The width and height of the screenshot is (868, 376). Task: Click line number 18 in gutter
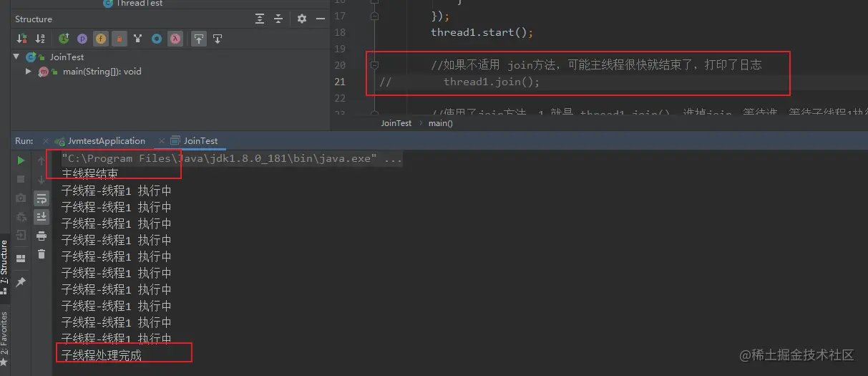click(339, 32)
